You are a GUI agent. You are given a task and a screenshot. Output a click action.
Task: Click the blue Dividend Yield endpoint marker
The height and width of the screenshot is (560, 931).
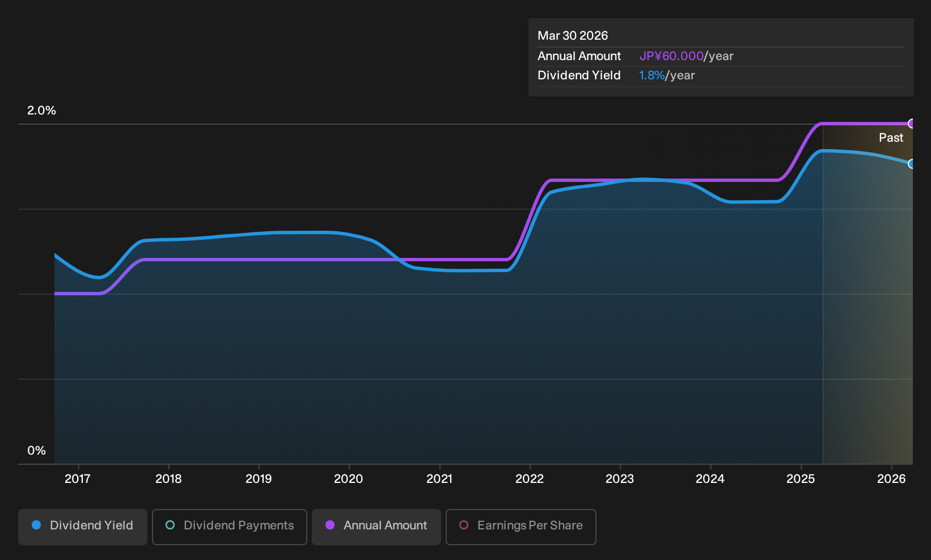pos(912,164)
